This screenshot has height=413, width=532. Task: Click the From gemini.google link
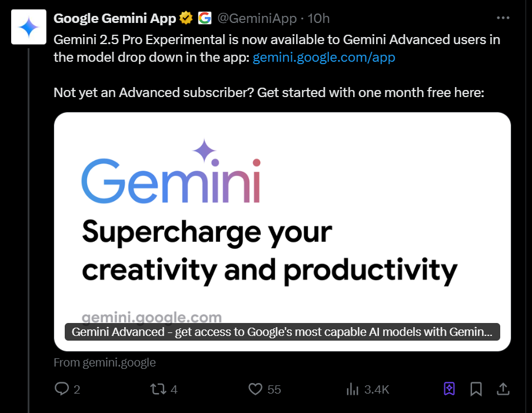104,362
